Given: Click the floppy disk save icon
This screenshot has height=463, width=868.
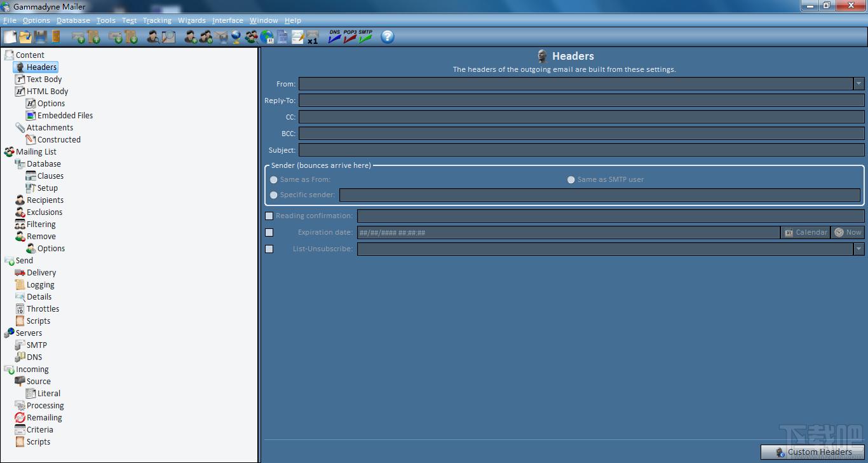Looking at the screenshot, I should pos(41,37).
